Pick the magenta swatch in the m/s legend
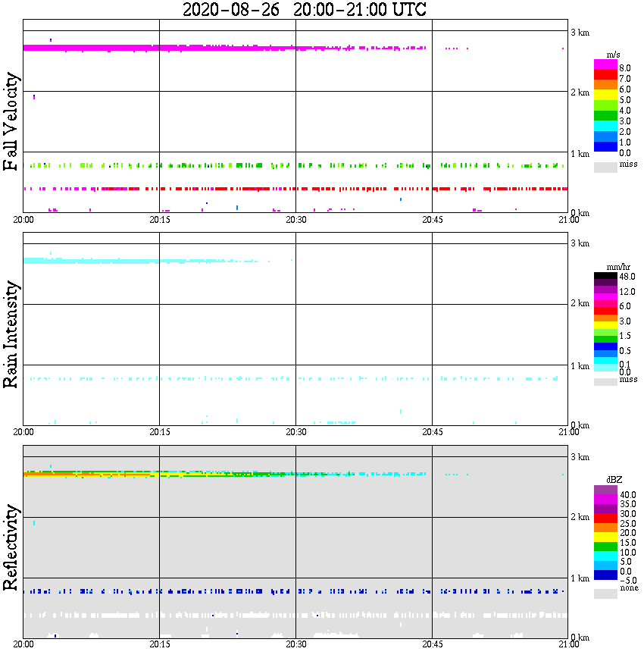644x658 pixels. click(x=605, y=64)
